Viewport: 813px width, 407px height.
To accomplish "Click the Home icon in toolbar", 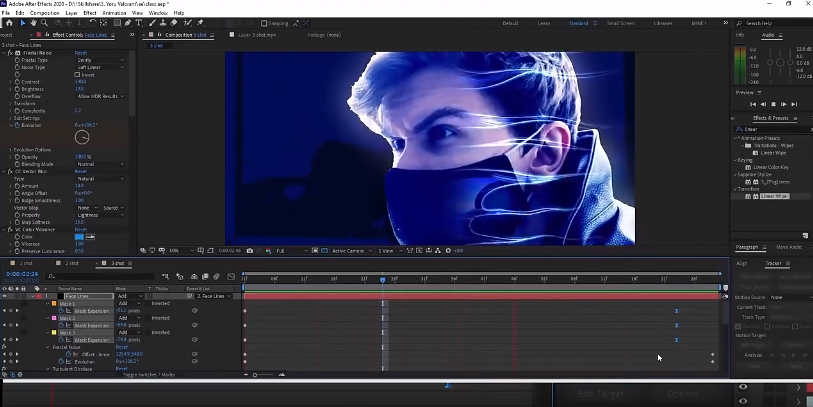I will click(8, 22).
